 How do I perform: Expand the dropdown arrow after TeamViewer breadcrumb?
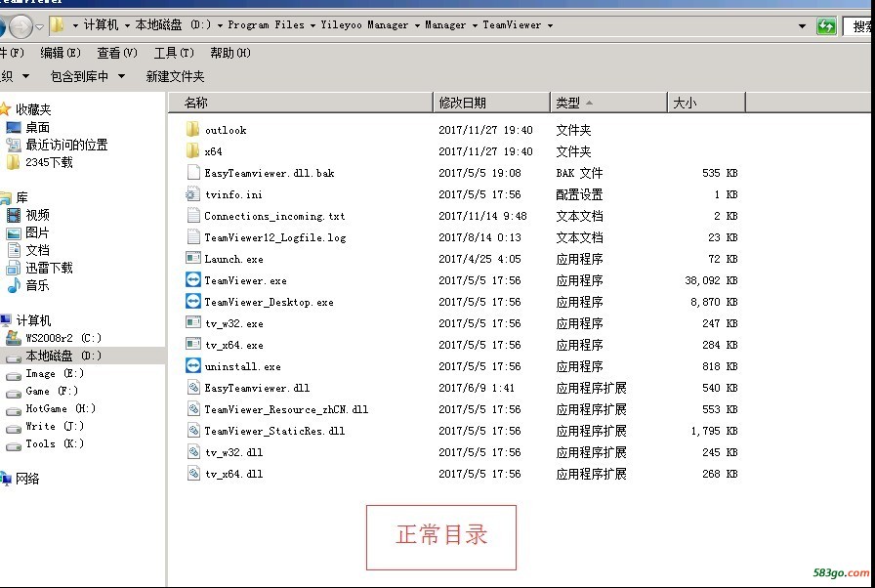coord(550,25)
